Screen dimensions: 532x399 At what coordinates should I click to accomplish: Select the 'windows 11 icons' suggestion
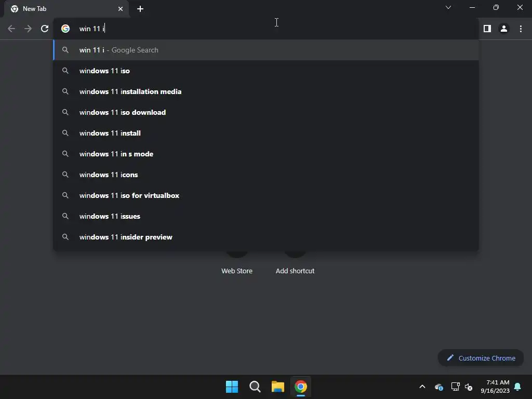point(266,175)
